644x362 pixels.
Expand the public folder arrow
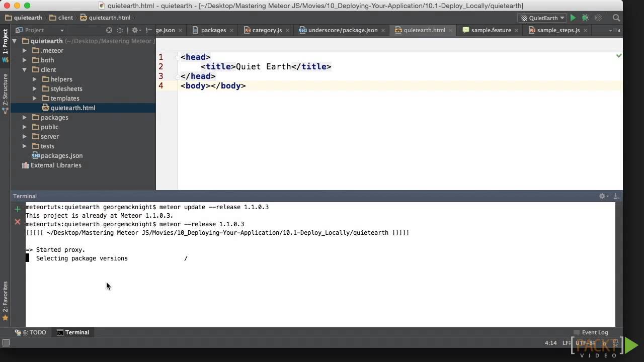pos(25,127)
